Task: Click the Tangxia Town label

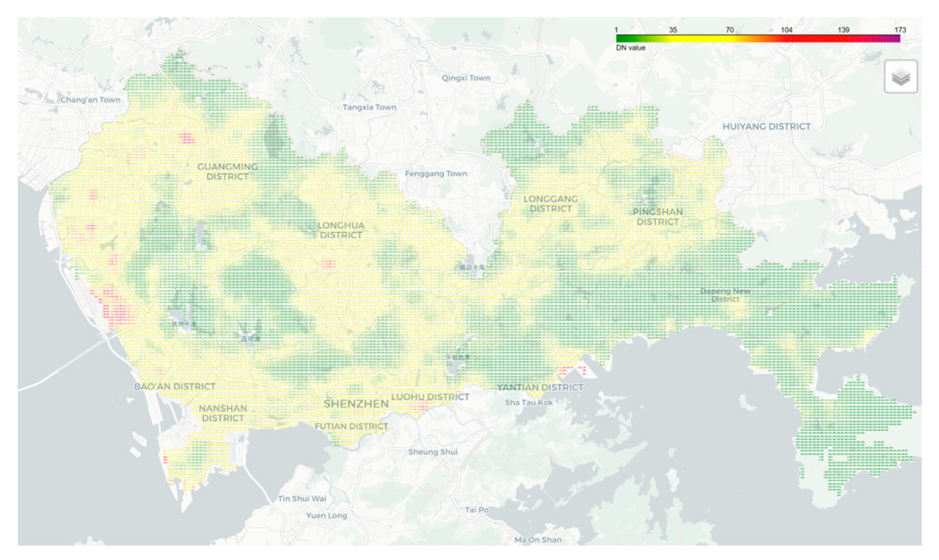Action: [x=369, y=107]
